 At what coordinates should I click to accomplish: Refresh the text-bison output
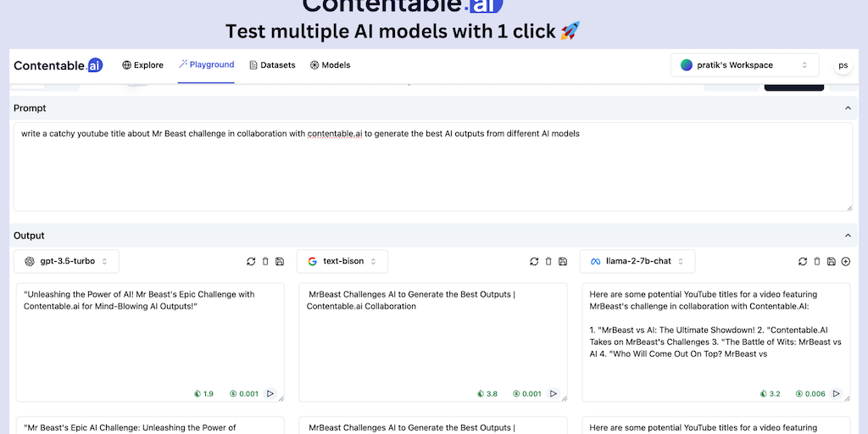point(534,262)
